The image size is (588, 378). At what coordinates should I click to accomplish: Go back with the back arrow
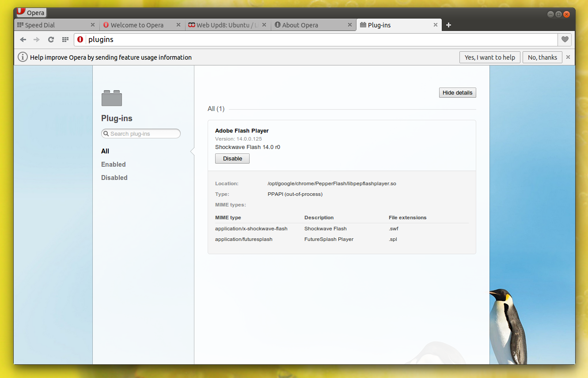tap(23, 39)
